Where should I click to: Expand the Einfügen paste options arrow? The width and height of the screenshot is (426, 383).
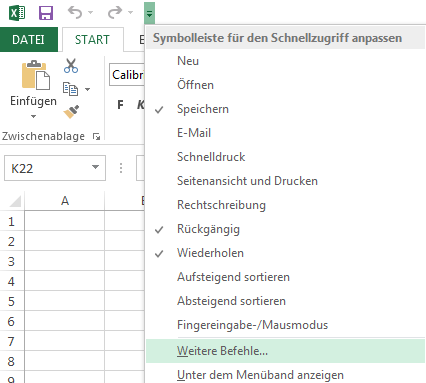point(33,116)
